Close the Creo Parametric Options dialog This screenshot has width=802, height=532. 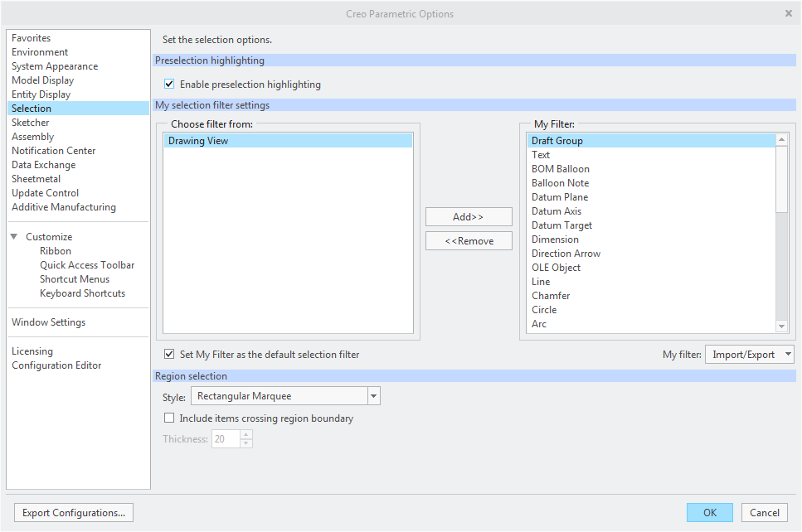tap(788, 13)
